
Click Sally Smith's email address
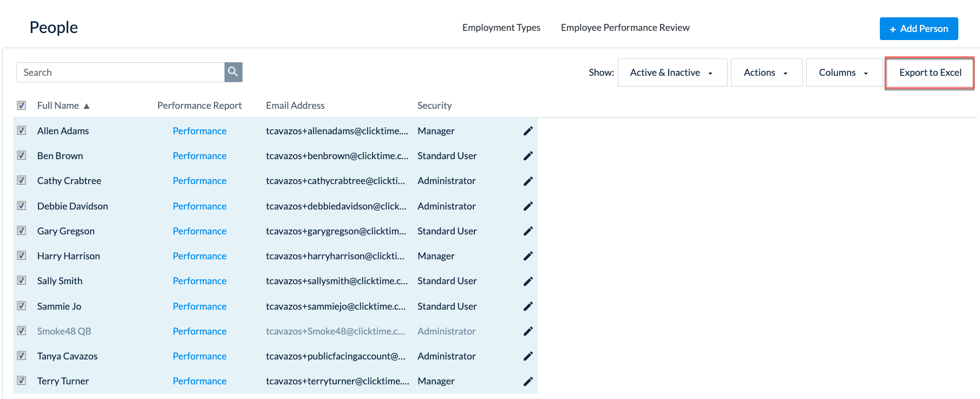click(337, 281)
